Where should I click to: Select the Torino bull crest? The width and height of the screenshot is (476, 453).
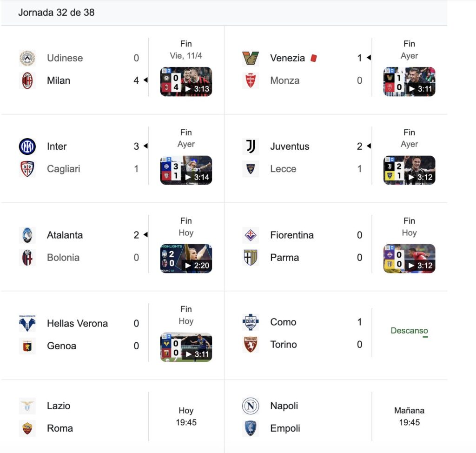tap(251, 345)
